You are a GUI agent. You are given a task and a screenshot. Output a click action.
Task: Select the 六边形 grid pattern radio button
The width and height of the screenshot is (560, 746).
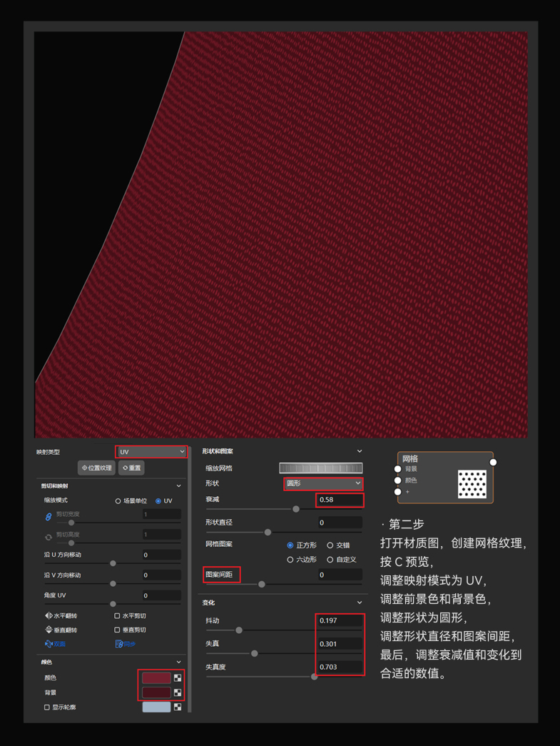290,560
